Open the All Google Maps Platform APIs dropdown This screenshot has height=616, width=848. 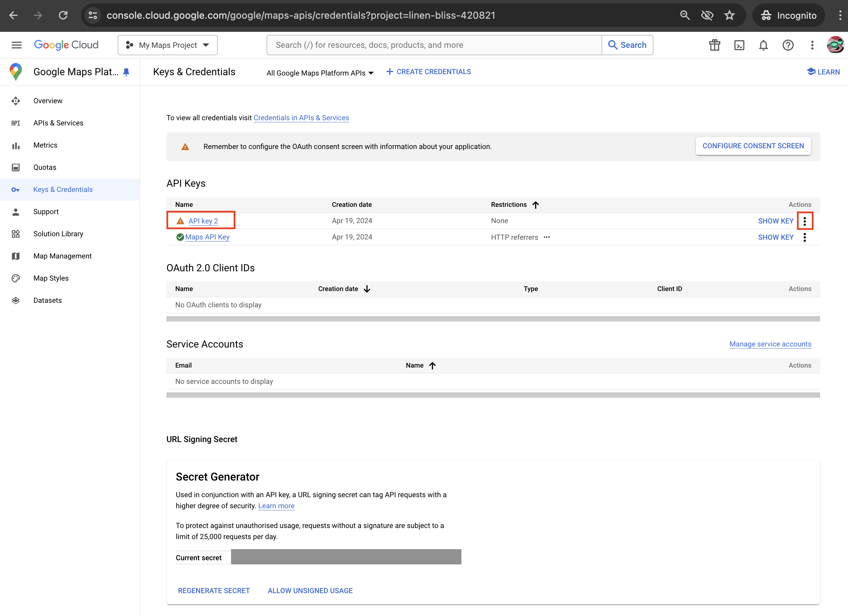[x=320, y=73]
